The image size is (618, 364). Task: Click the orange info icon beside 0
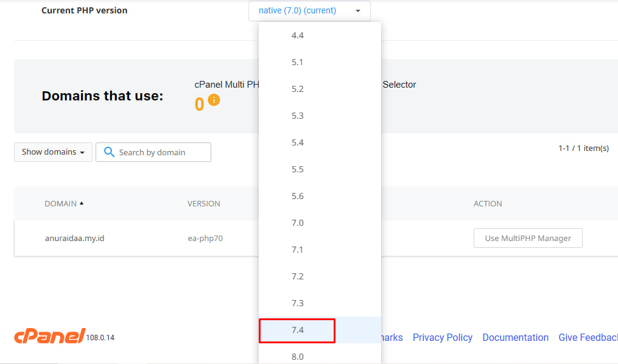[214, 100]
